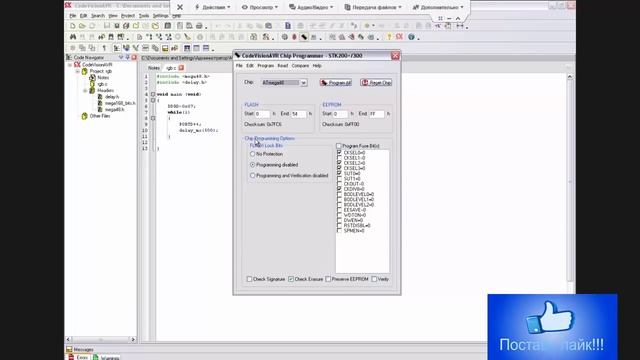The height and width of the screenshot is (360, 640).
Task: Click the open file folder toolbar icon
Action: click(82, 26)
